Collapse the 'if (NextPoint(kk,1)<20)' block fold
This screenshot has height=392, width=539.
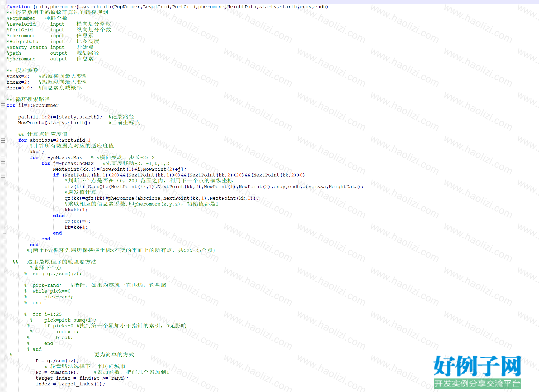3,175
